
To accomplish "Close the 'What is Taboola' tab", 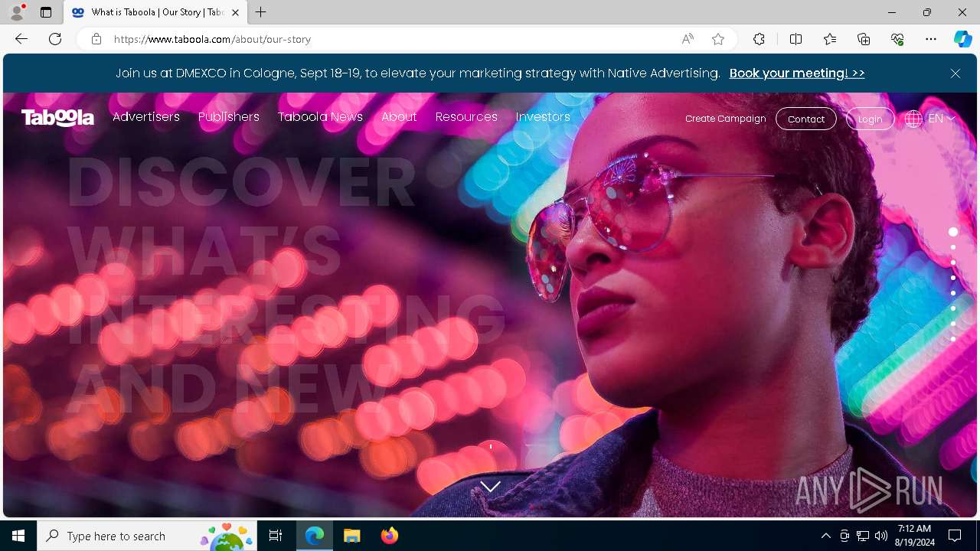I will [236, 12].
